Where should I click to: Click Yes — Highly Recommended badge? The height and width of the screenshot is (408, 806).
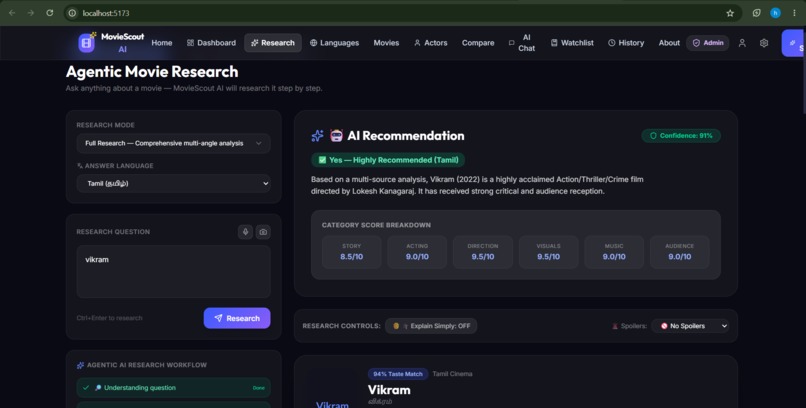click(x=388, y=160)
